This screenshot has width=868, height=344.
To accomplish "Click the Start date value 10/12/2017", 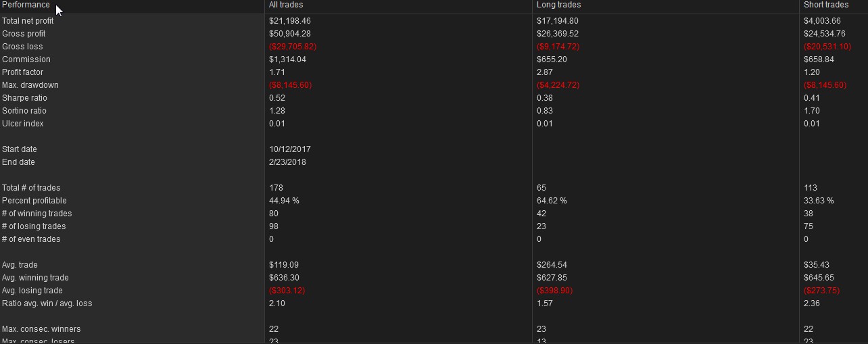I will [290, 149].
